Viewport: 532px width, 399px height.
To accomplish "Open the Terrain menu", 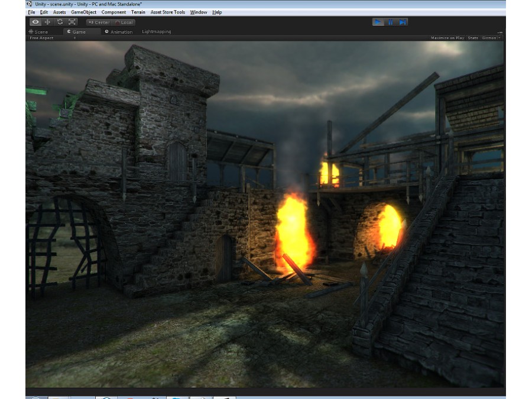I will point(138,12).
